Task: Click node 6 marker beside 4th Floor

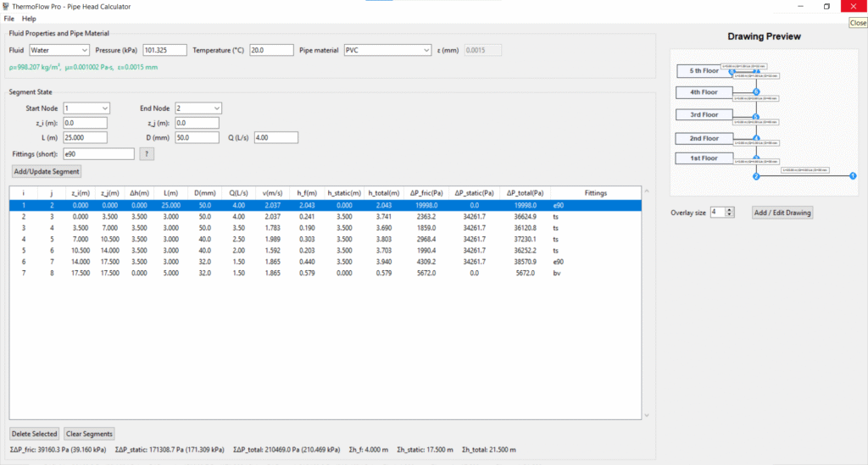Action: [x=755, y=91]
